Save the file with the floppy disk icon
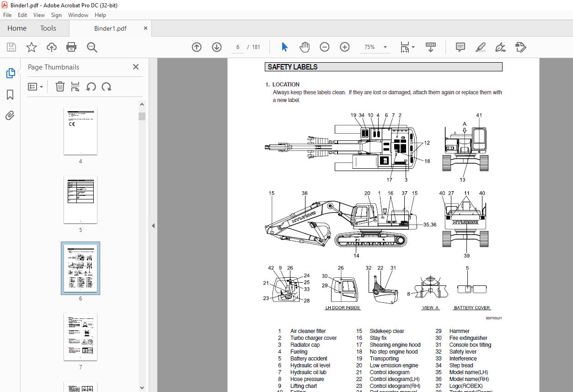The image size is (573, 392). coord(11,47)
